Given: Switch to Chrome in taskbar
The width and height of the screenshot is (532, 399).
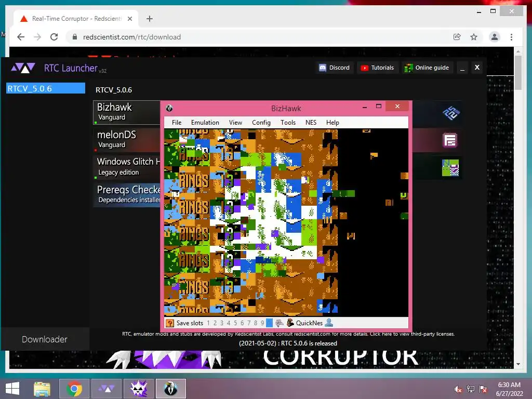Looking at the screenshot, I should (x=74, y=389).
